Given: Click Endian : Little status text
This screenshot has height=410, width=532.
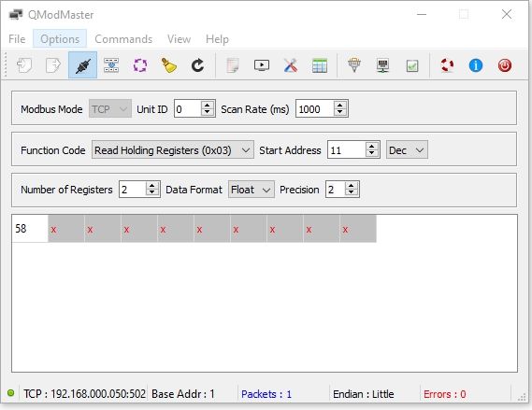Looking at the screenshot, I should click(364, 394).
